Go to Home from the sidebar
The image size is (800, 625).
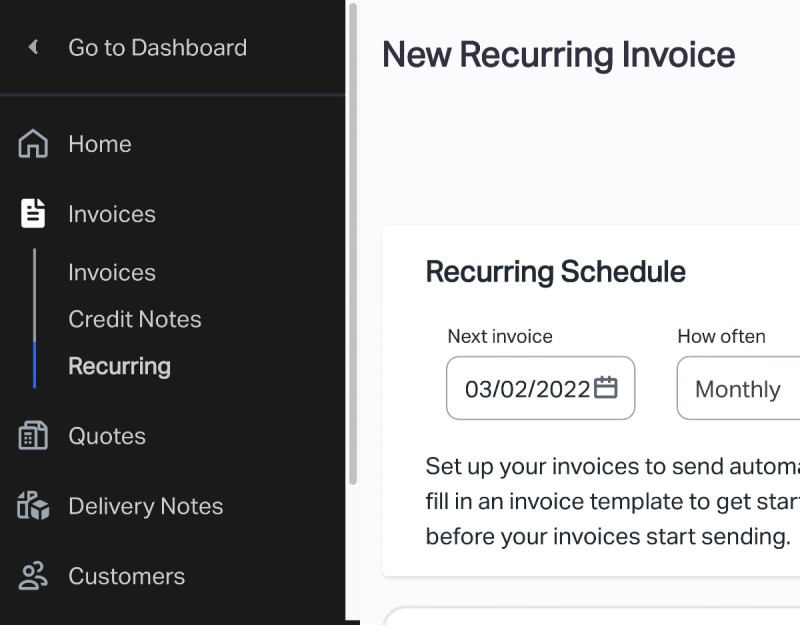(x=99, y=144)
